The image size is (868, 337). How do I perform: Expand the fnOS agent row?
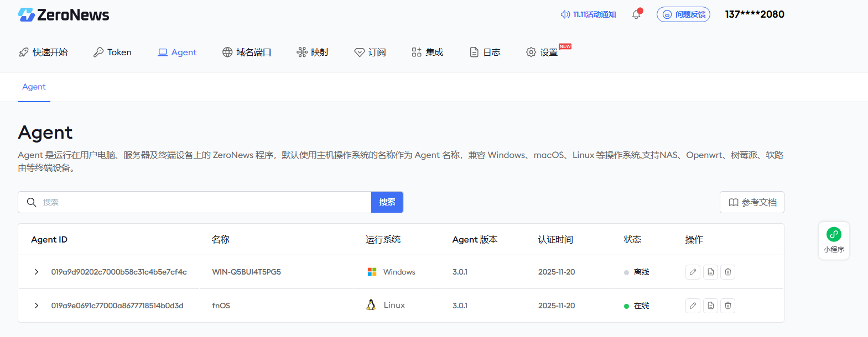37,306
